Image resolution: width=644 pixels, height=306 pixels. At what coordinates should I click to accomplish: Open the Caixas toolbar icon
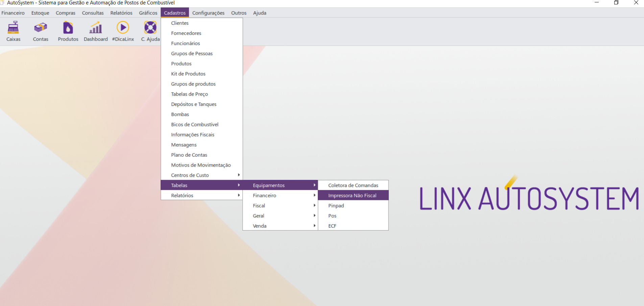(x=13, y=31)
